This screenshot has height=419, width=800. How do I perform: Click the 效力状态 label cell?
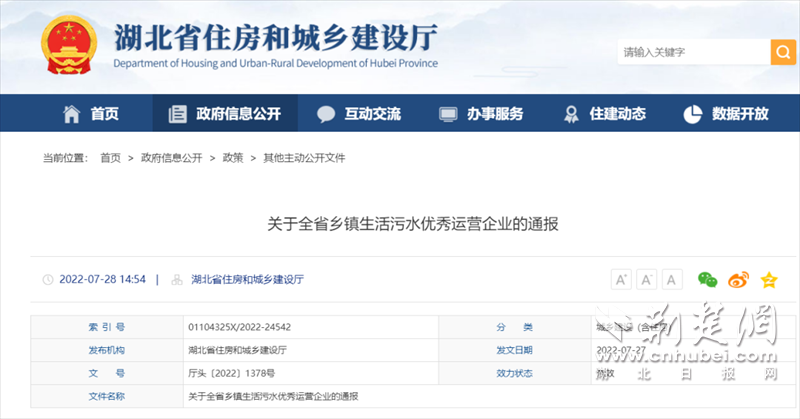coord(514,373)
